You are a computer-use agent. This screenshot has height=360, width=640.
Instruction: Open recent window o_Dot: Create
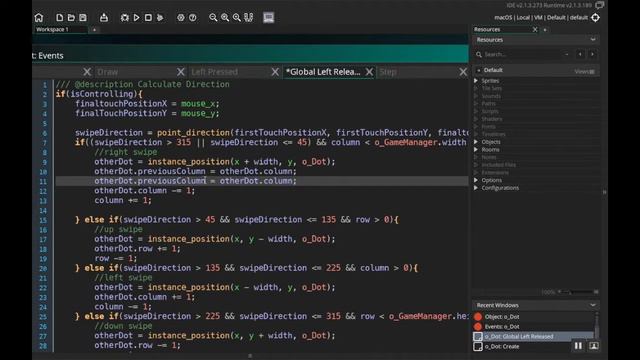[x=522, y=347]
